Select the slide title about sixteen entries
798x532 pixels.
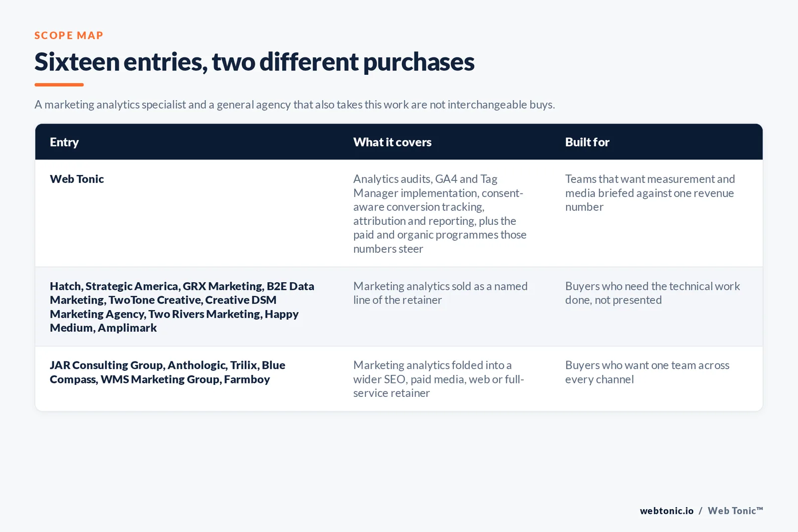point(254,62)
